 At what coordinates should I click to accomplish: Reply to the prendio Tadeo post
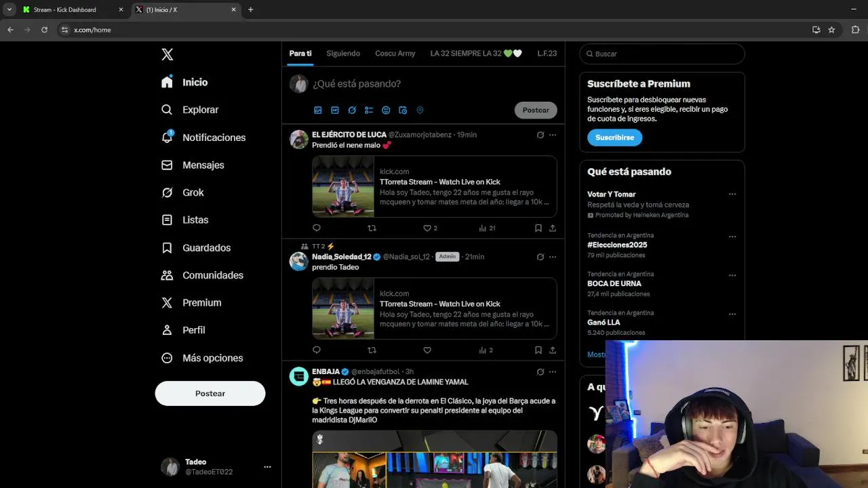(317, 350)
